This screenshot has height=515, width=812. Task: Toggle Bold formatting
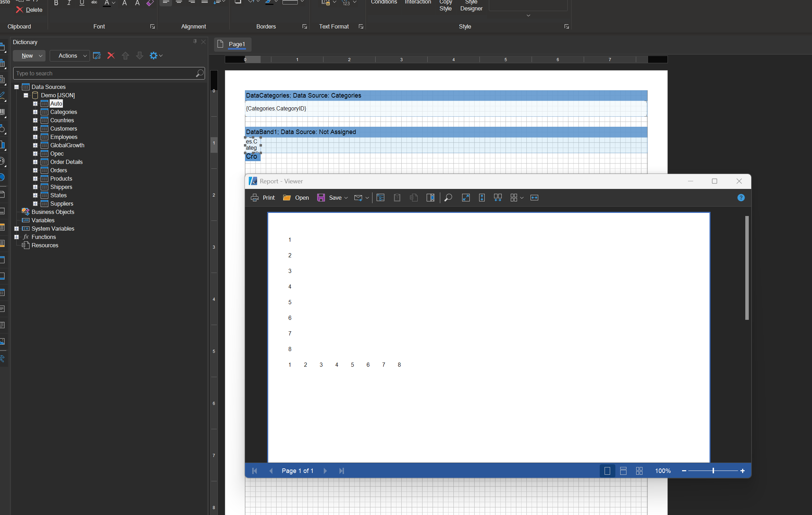(x=56, y=3)
